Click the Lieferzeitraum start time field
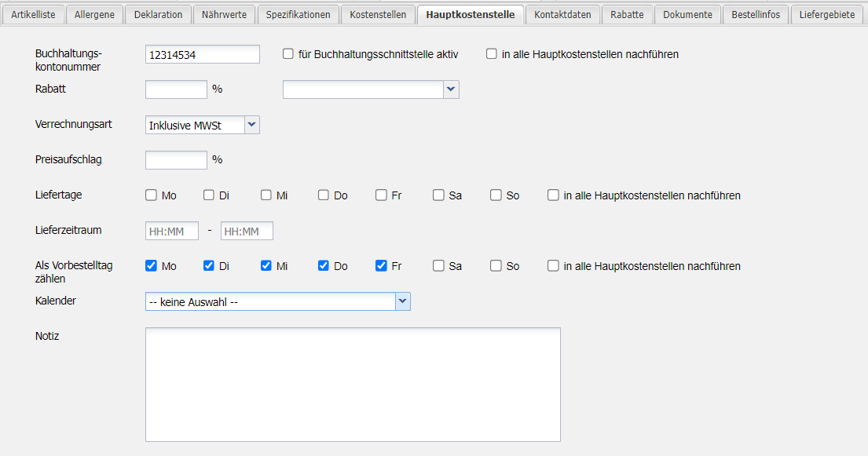The width and height of the screenshot is (868, 456). click(x=172, y=231)
